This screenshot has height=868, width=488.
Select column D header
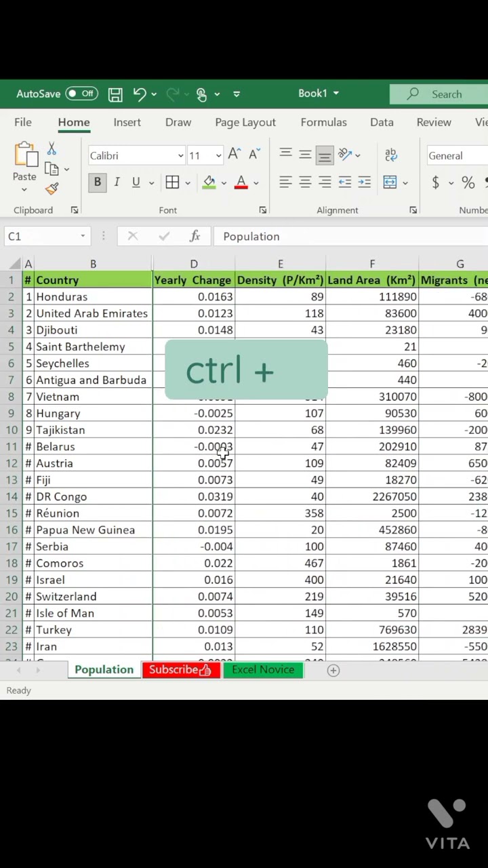tap(194, 264)
